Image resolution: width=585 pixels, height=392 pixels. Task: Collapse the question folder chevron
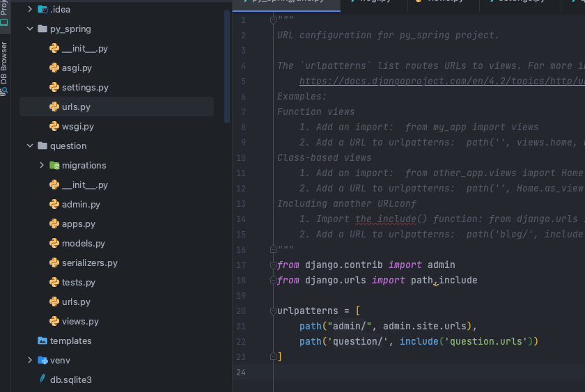coord(30,146)
